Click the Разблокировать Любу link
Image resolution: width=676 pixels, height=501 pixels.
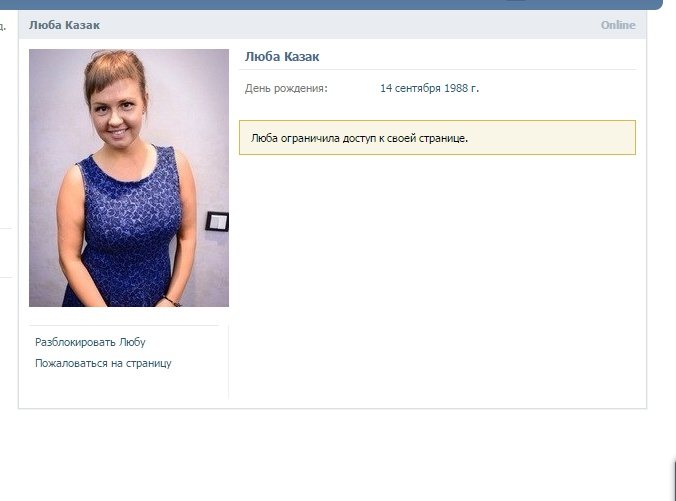(x=90, y=342)
